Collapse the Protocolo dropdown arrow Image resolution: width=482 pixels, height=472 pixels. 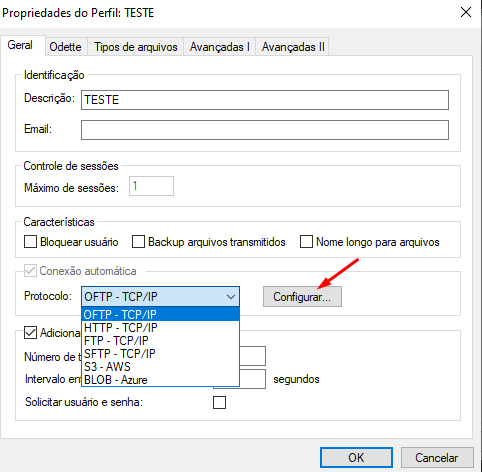(x=231, y=296)
